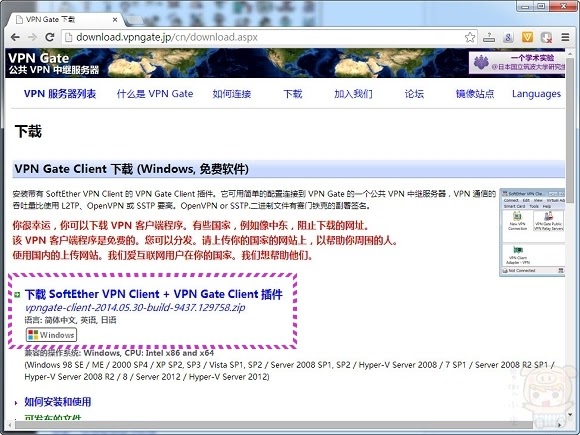This screenshot has height=435, width=580.
Task: Open the VPN 服务器列表 navigation item
Action: click(x=60, y=94)
